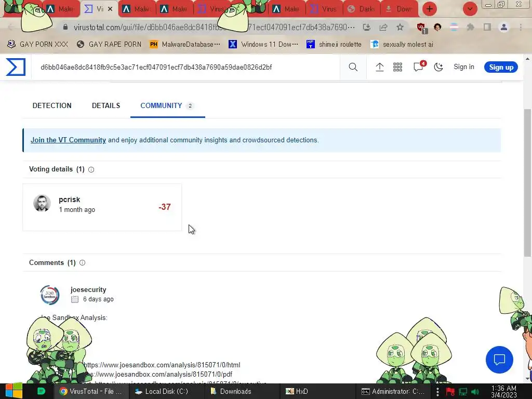Click the Sign up button
532x399 pixels.
pyautogui.click(x=501, y=67)
